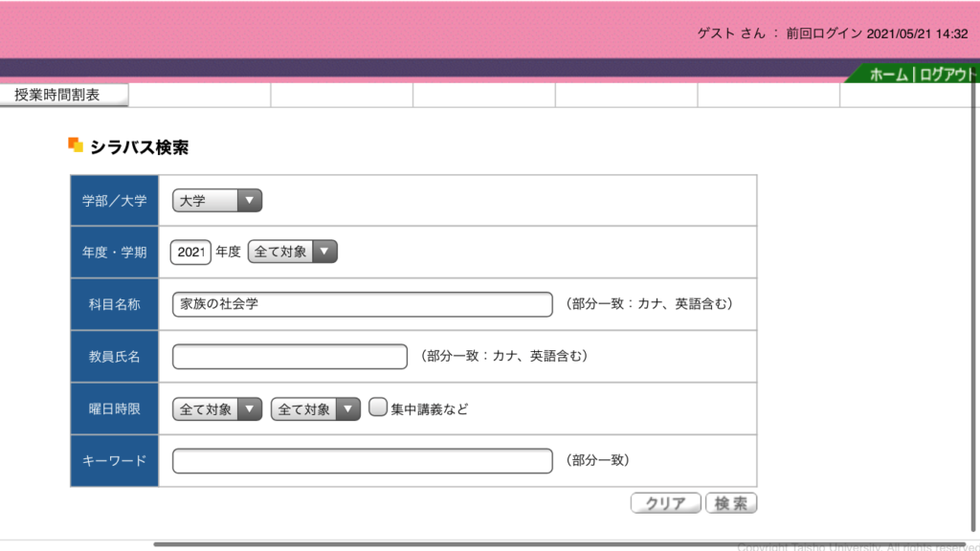Click the vertical scrollbar on right edge
Screen dimensions: 980x551
point(975,287)
